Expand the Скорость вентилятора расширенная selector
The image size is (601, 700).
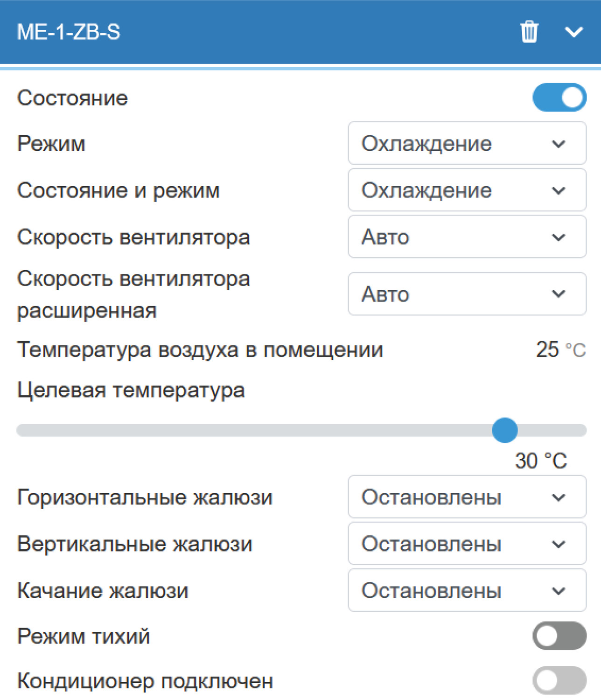(467, 294)
